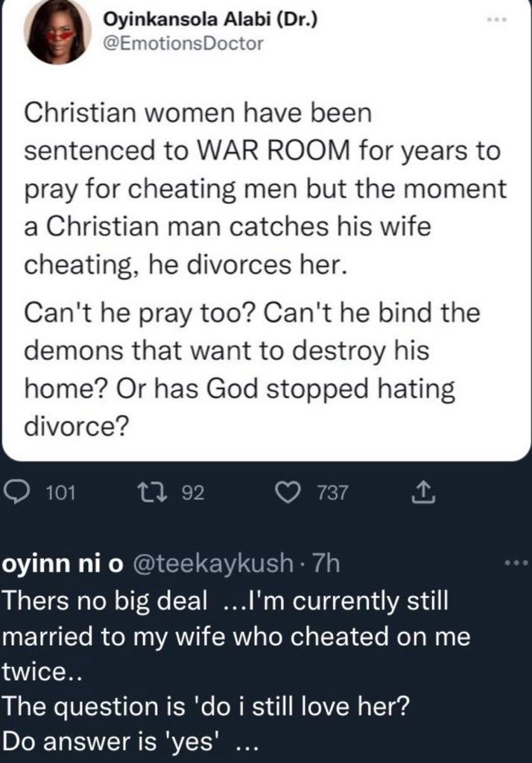Click the name Oyinkansola Alabi (Dr.)
The width and height of the screenshot is (532, 763).
click(x=209, y=19)
